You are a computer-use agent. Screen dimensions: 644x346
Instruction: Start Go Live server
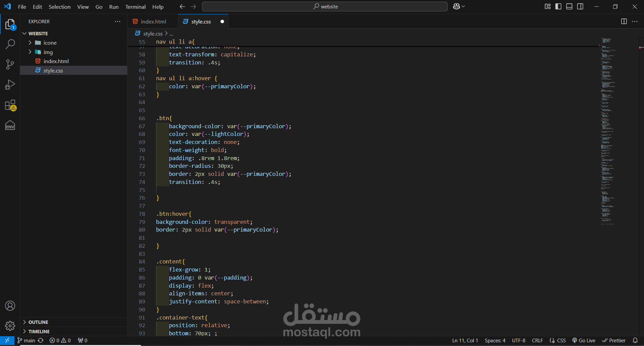(x=584, y=340)
